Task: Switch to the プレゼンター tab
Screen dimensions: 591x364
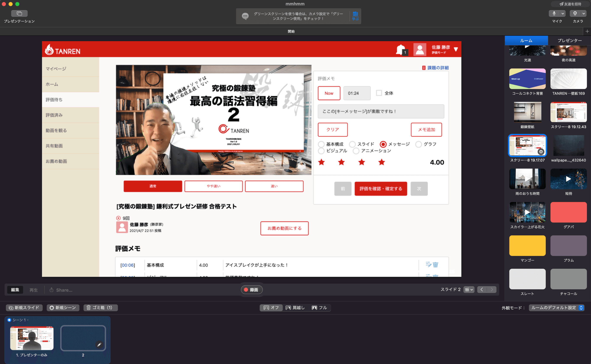Action: coord(570,40)
